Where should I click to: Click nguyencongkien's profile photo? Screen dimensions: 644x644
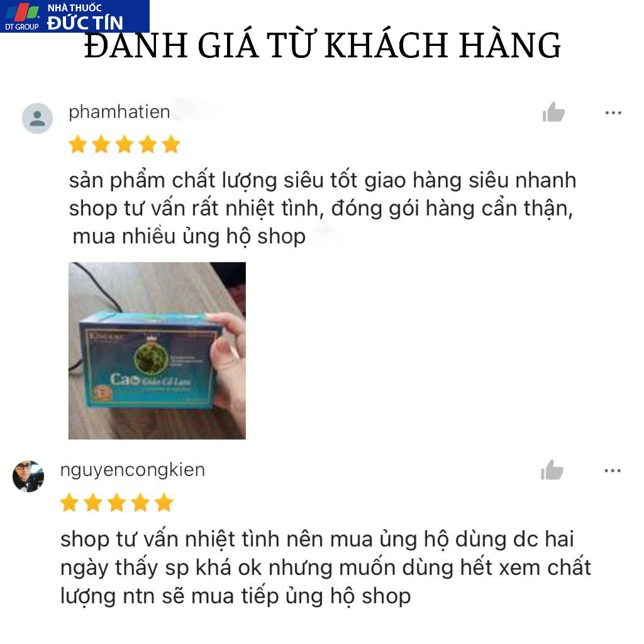click(x=28, y=477)
